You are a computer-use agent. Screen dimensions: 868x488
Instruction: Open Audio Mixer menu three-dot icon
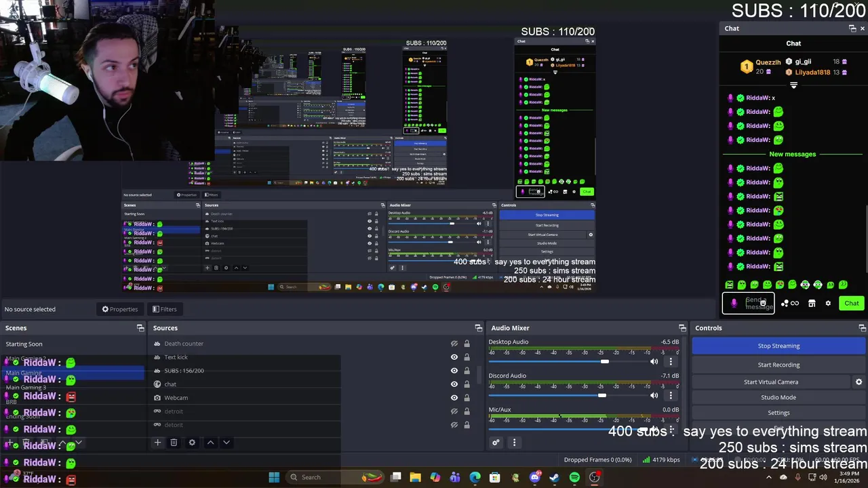[514, 443]
